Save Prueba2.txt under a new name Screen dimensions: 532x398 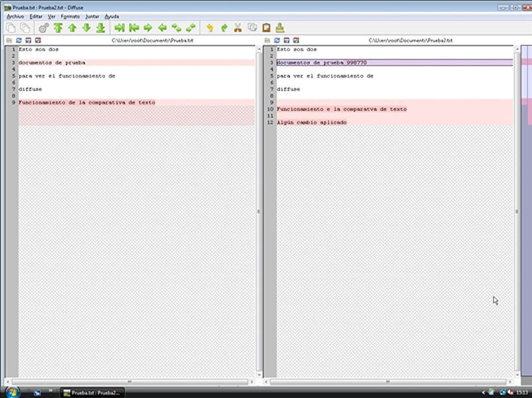pos(296,41)
